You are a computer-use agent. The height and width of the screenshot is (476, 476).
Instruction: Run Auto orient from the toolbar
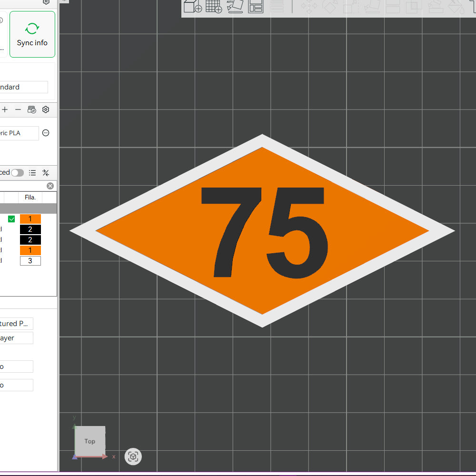(x=235, y=6)
